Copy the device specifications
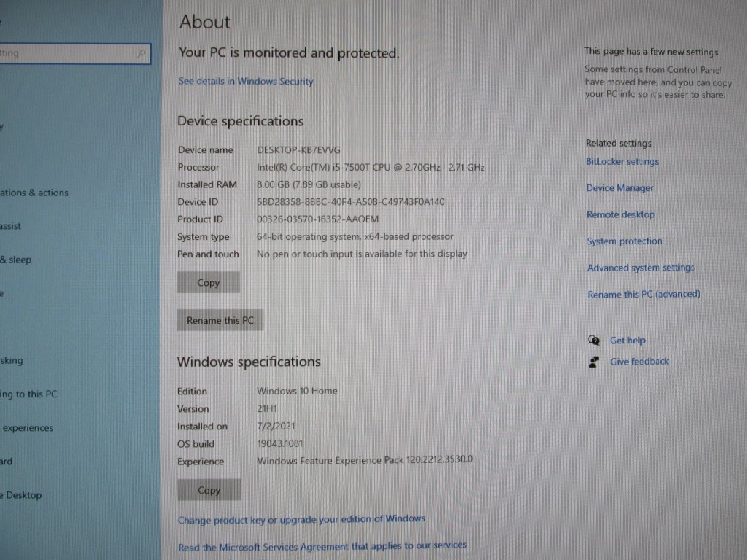 point(208,282)
